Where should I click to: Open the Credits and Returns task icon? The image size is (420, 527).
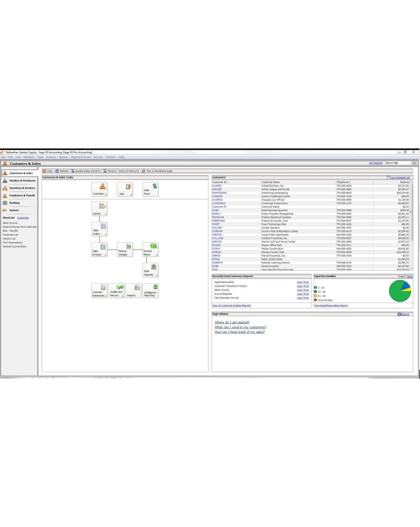pos(117,290)
